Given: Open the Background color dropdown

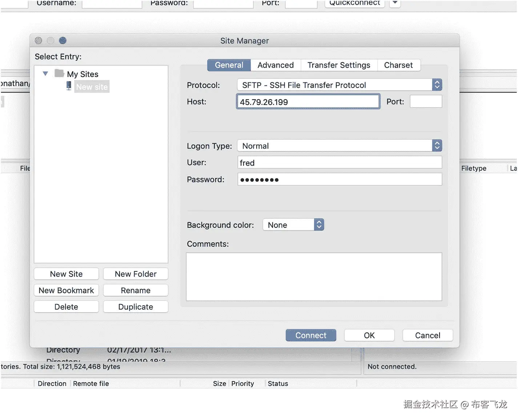Looking at the screenshot, I should tap(293, 225).
